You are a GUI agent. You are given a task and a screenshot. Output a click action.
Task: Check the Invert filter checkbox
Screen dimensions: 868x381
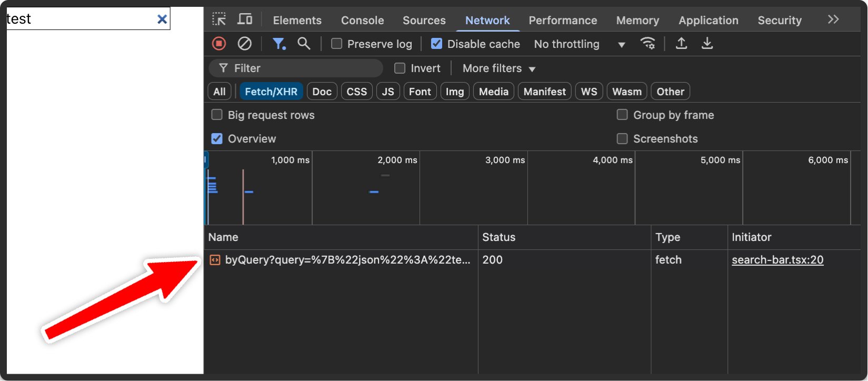[400, 68]
